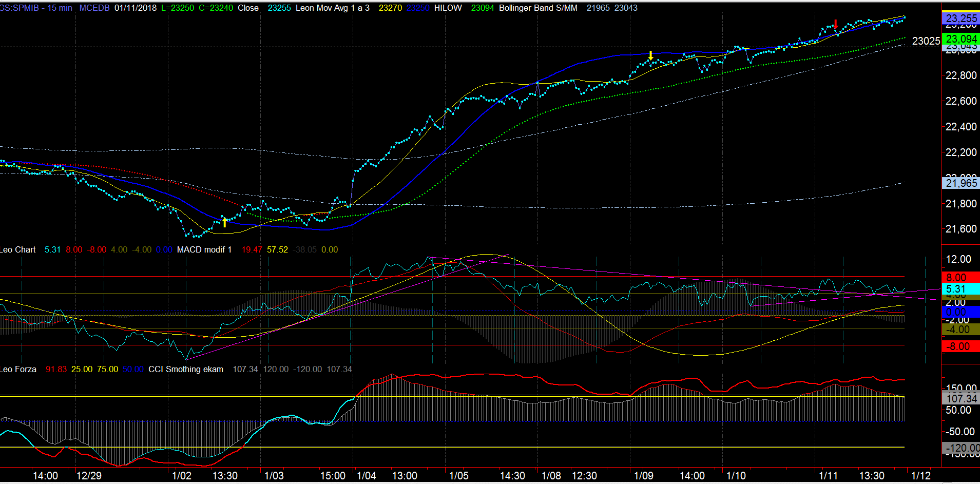The height and width of the screenshot is (484, 980).
Task: Click the 01/11/2018 date in the header
Action: (x=136, y=8)
